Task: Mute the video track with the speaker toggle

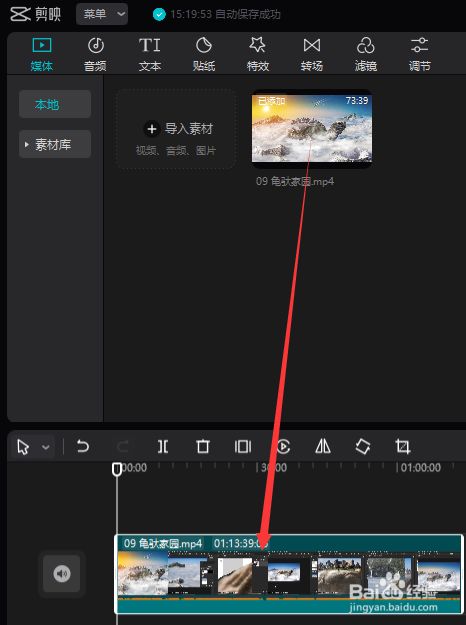Action: (x=62, y=574)
